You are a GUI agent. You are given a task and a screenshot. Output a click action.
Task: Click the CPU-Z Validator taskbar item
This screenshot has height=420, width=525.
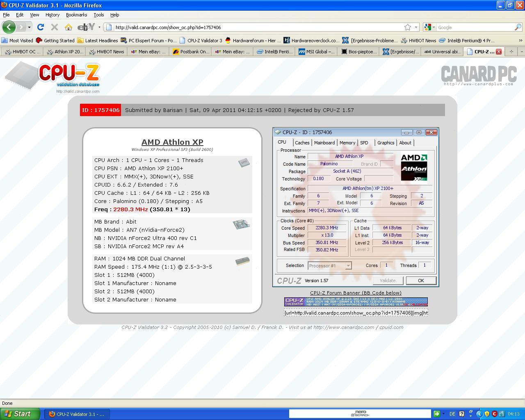pyautogui.click(x=78, y=414)
